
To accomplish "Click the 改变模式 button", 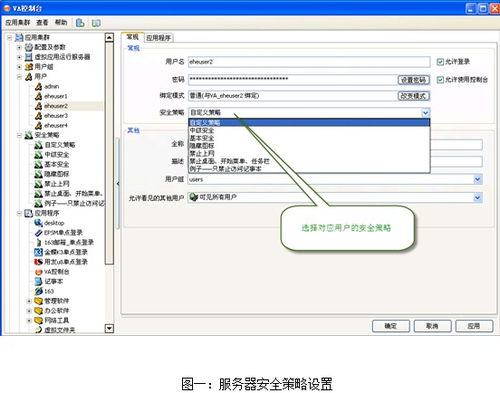I will pyautogui.click(x=413, y=96).
